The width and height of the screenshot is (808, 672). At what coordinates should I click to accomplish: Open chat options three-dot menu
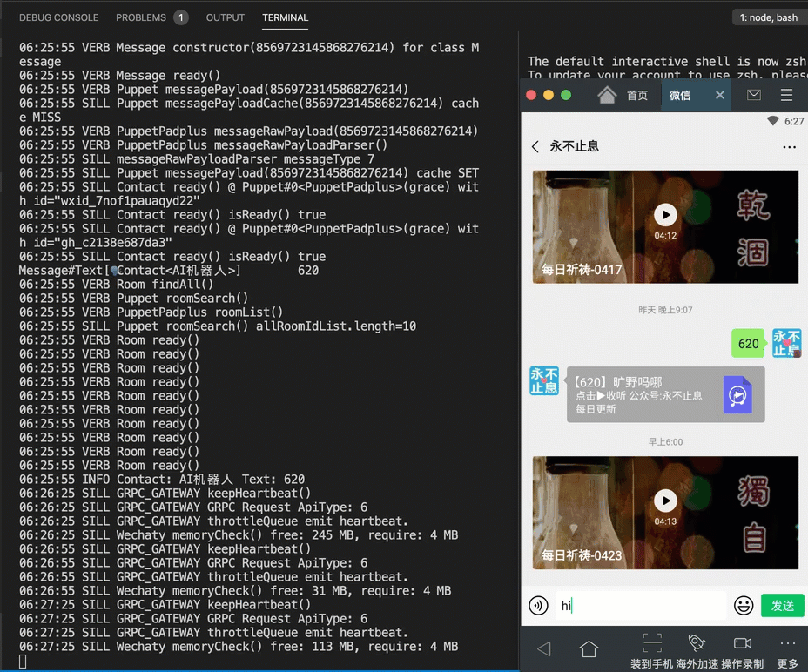789,147
